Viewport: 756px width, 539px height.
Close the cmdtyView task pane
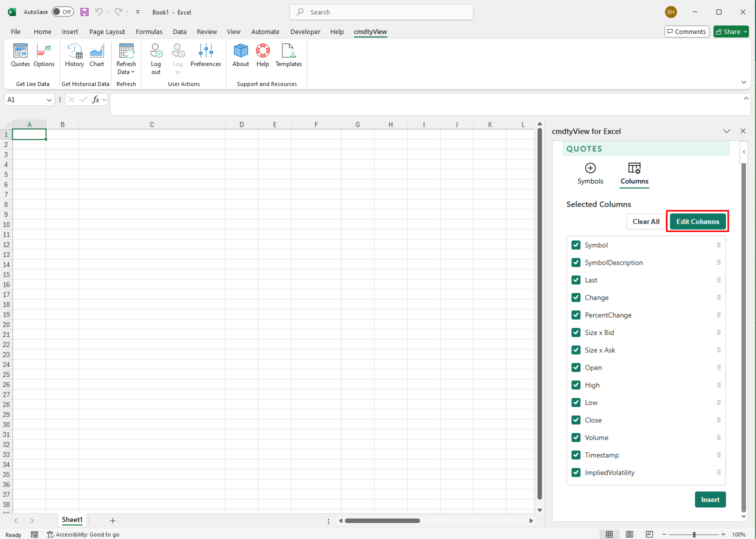pyautogui.click(x=742, y=131)
